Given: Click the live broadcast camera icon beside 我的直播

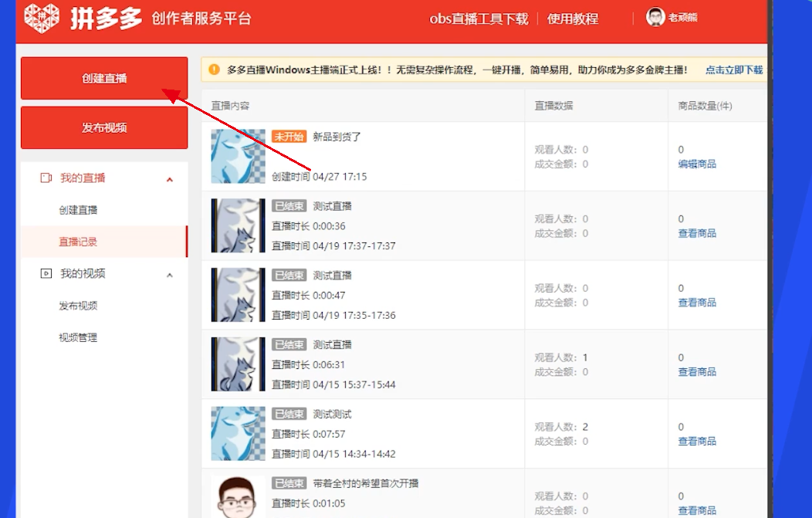Looking at the screenshot, I should (x=46, y=178).
